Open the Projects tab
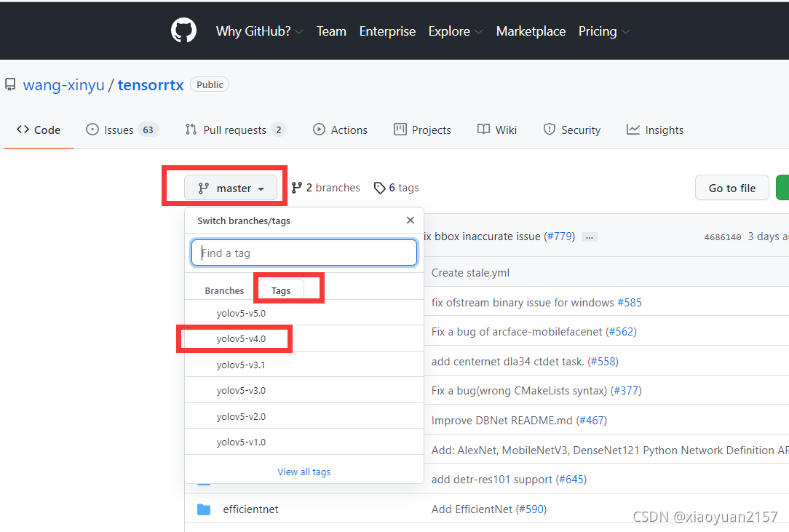Viewport: 789px width, 532px height. 422,130
